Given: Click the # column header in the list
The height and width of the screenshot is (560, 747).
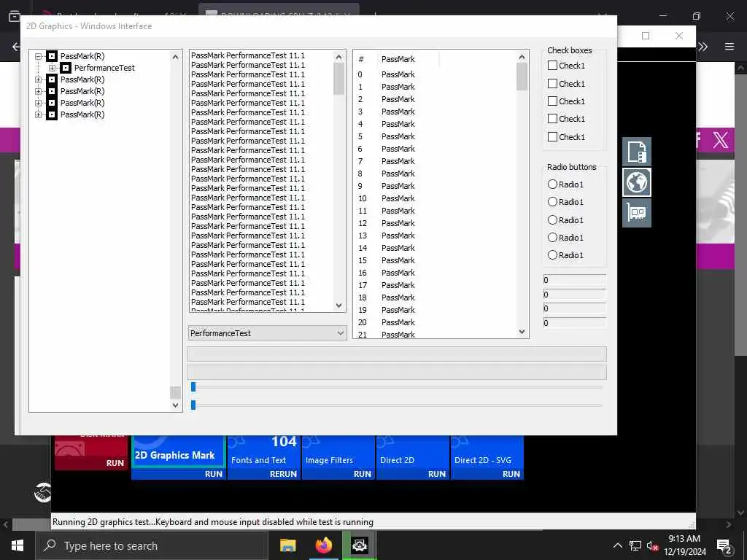Looking at the screenshot, I should point(365,59).
